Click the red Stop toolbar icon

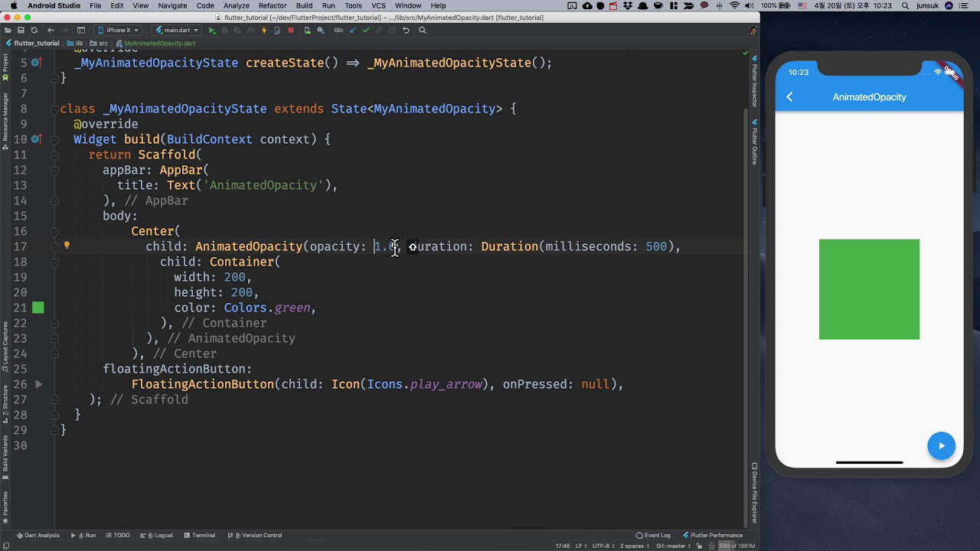[x=291, y=31]
